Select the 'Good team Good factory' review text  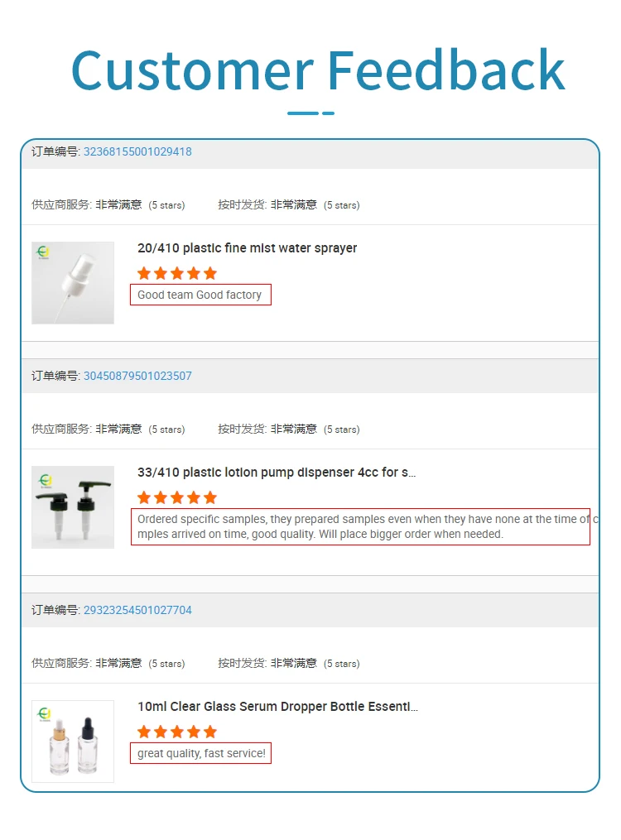tap(200, 295)
